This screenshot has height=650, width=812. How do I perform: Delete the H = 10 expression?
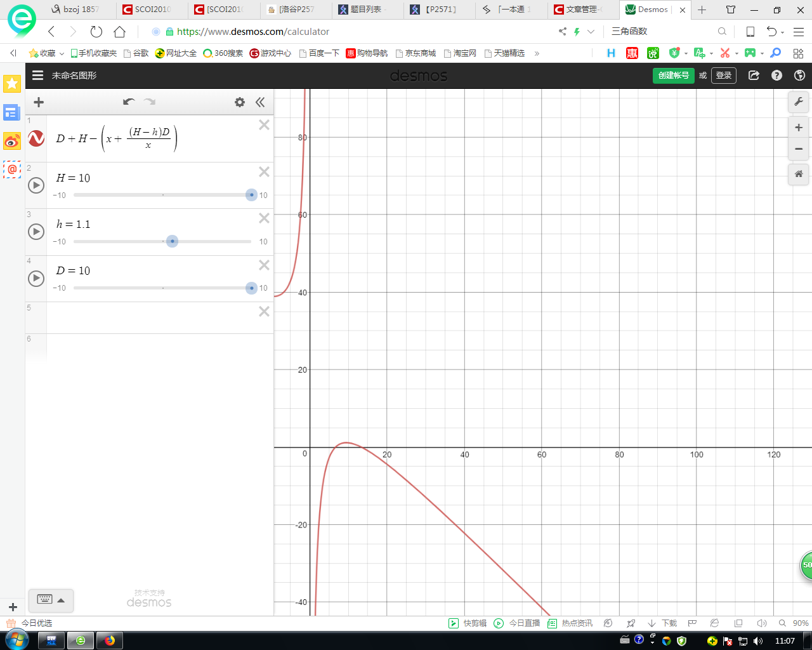click(x=265, y=172)
